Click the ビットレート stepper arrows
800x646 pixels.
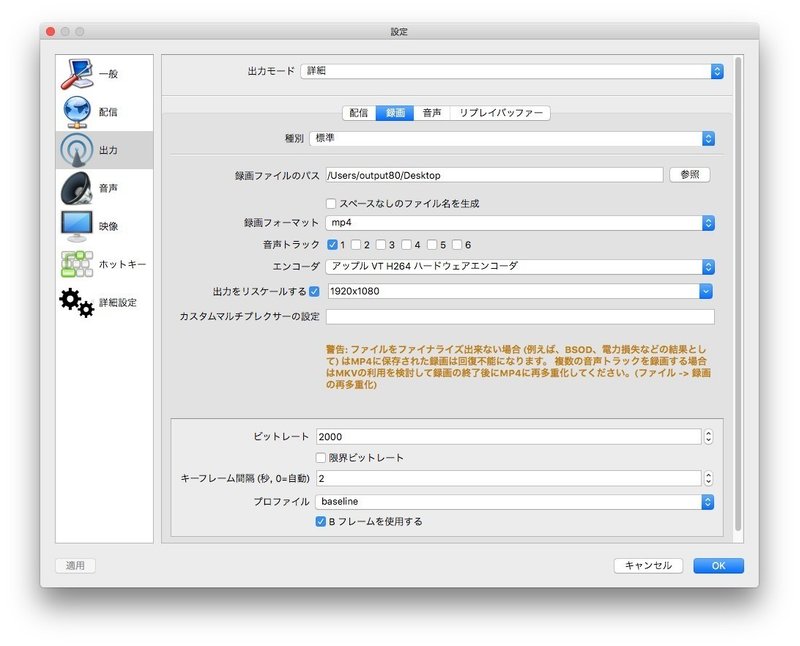click(708, 437)
